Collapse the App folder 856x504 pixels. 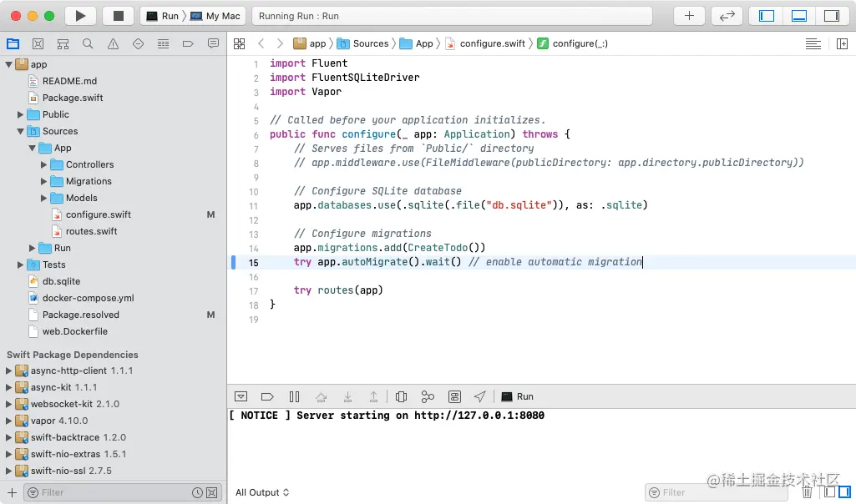[x=32, y=148]
